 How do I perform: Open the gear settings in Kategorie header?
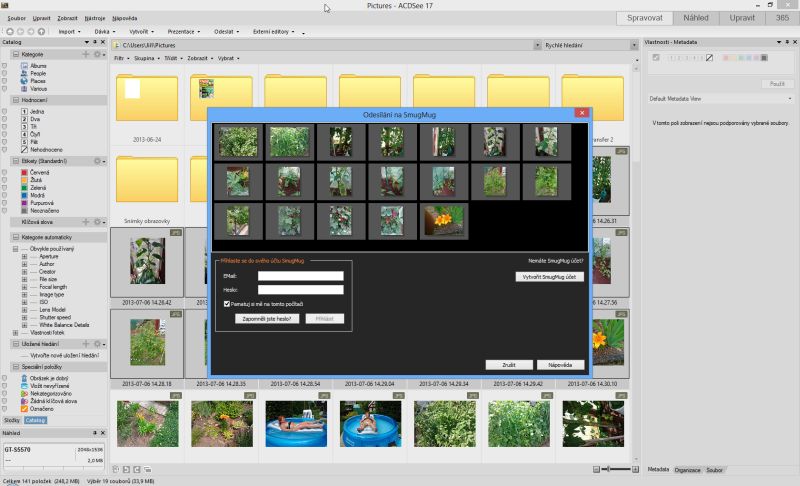97,54
